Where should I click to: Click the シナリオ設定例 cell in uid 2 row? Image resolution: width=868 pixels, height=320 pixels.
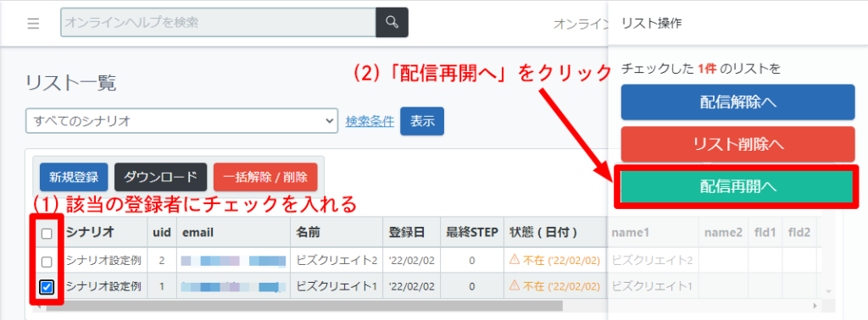tap(103, 260)
